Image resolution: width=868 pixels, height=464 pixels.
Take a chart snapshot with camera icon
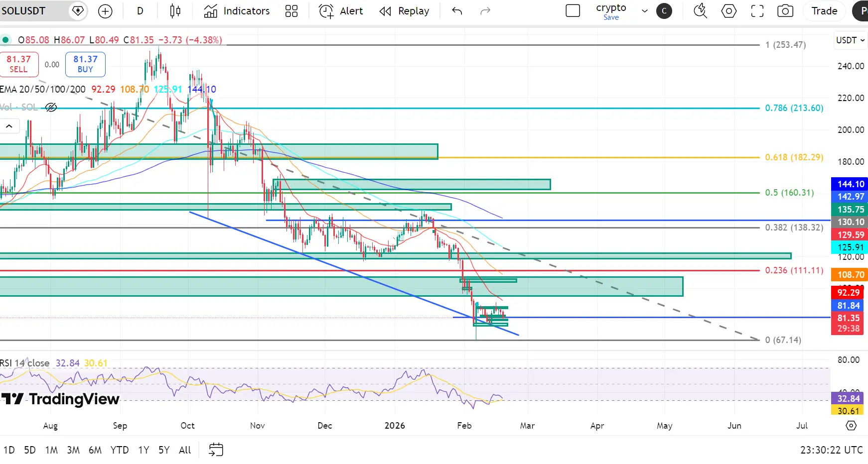[x=785, y=11]
